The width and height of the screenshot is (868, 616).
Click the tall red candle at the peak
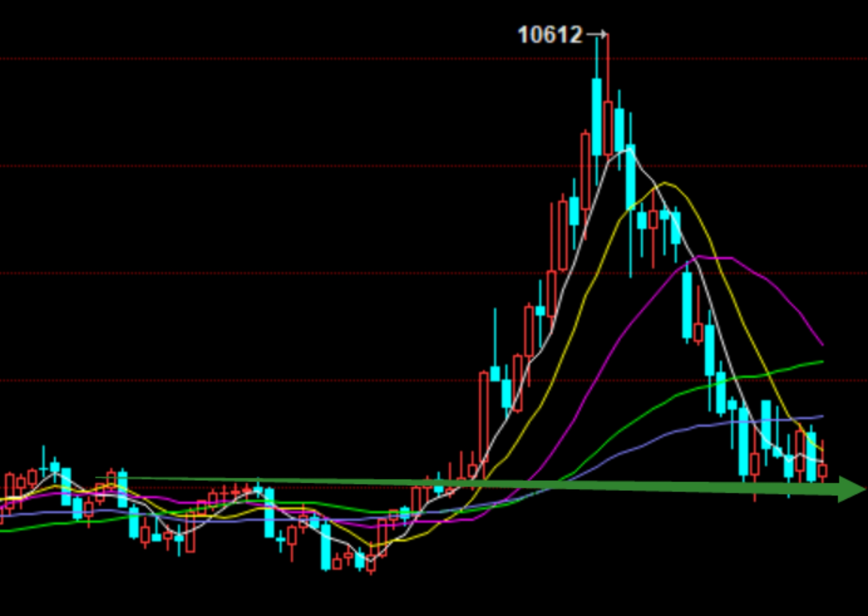[608, 127]
